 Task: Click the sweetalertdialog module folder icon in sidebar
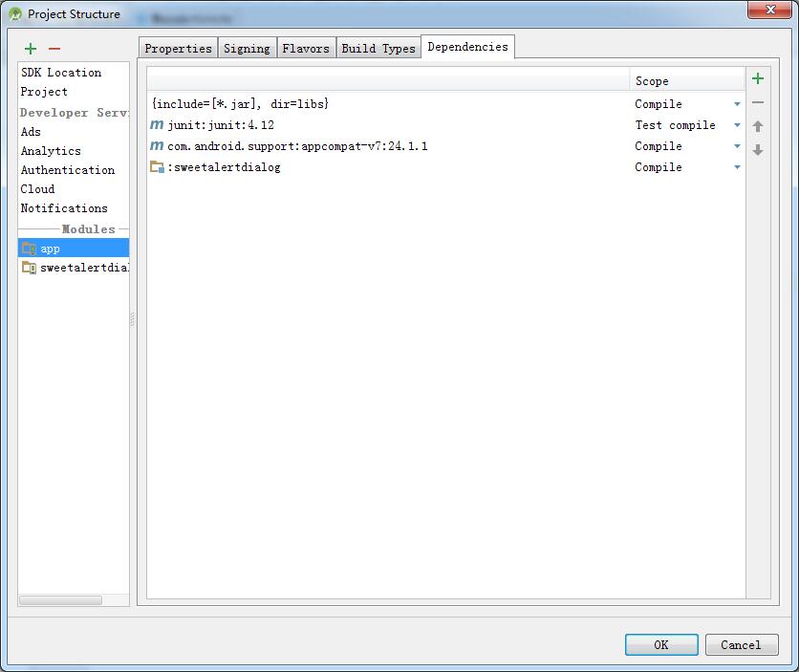coord(29,268)
